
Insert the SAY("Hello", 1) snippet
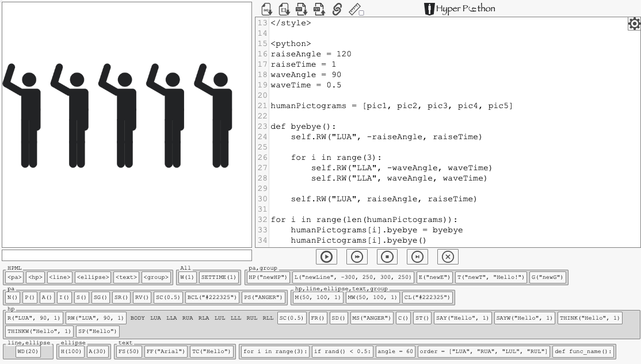(x=463, y=318)
